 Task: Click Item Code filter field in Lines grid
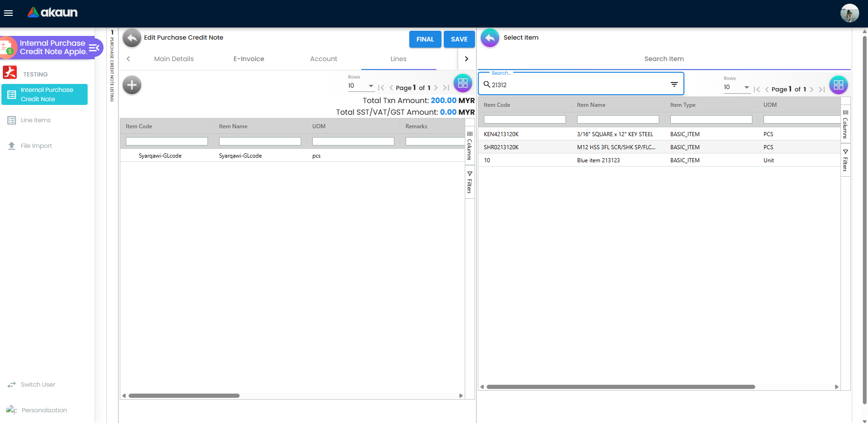coord(167,141)
